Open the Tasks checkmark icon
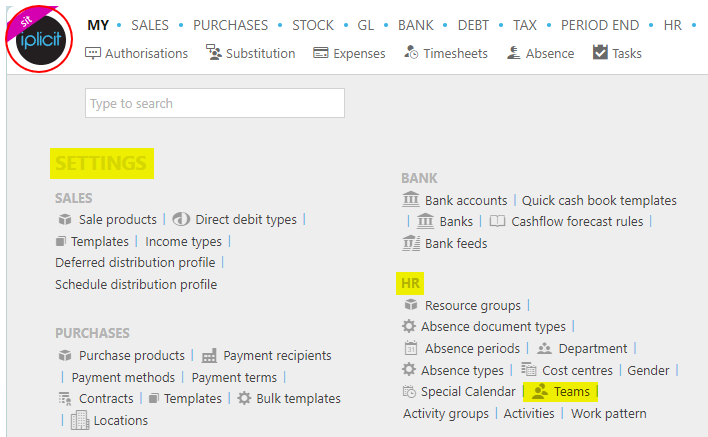 tap(600, 52)
